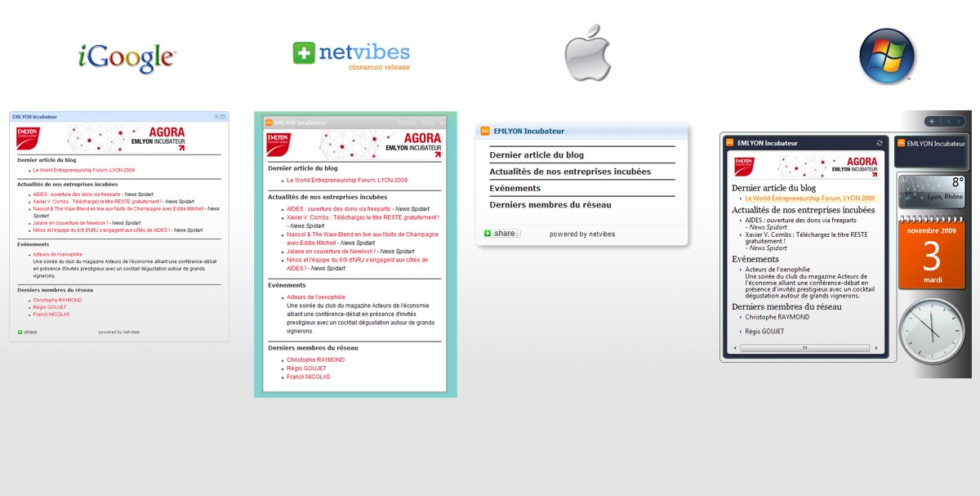The height and width of the screenshot is (496, 980).
Task: Click the Windows gadget horizontal scrollbar thumb
Action: pos(804,348)
